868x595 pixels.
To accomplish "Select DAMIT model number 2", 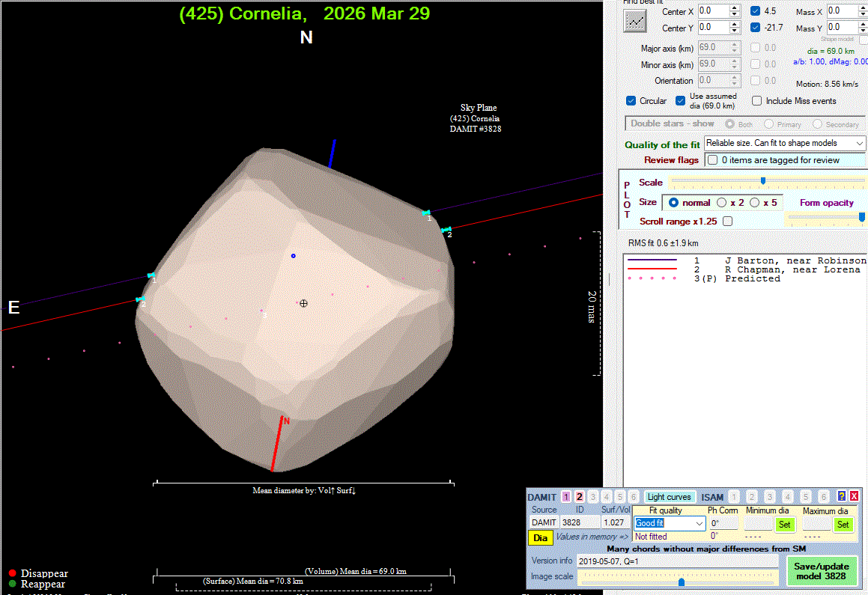I will click(579, 497).
